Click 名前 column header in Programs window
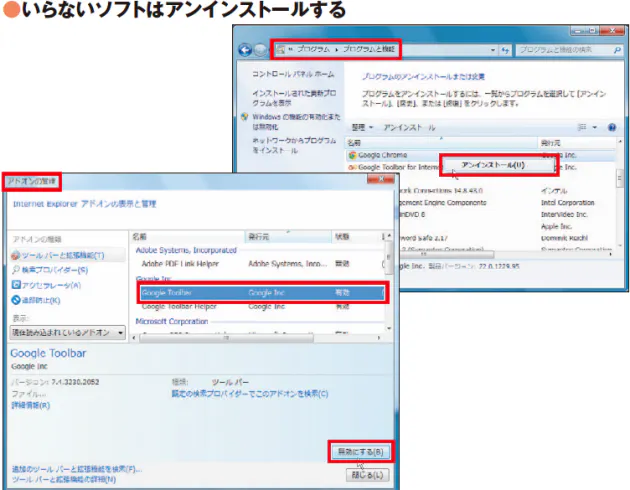 pyautogui.click(x=441, y=143)
